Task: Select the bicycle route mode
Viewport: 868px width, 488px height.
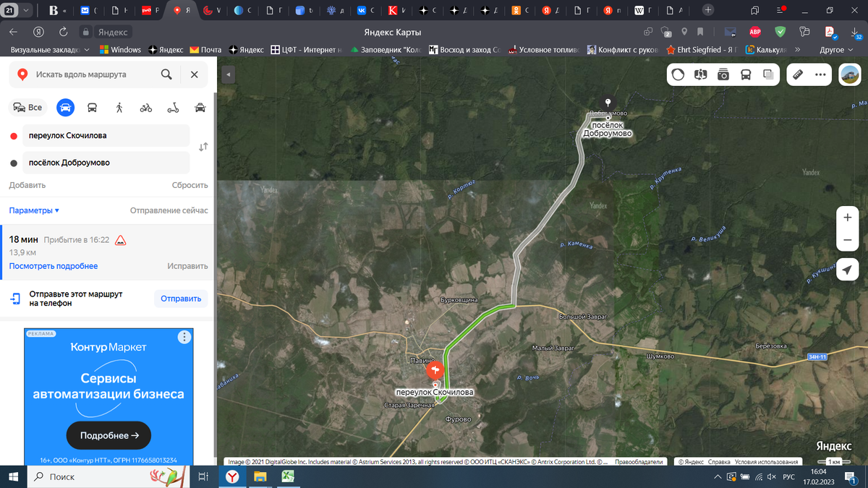Action: click(x=146, y=108)
